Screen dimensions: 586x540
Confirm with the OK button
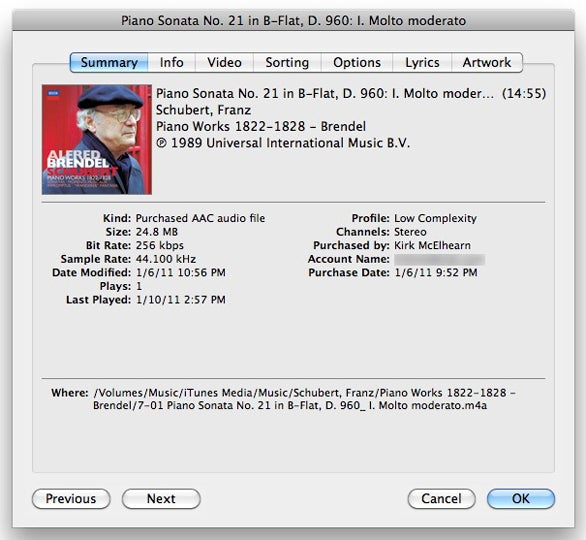(x=521, y=499)
